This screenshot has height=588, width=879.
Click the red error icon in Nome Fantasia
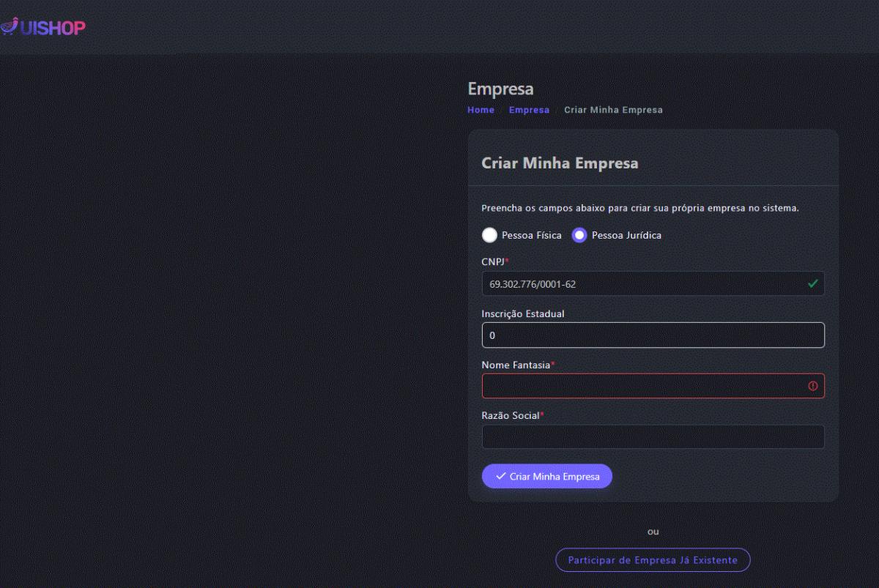(812, 386)
